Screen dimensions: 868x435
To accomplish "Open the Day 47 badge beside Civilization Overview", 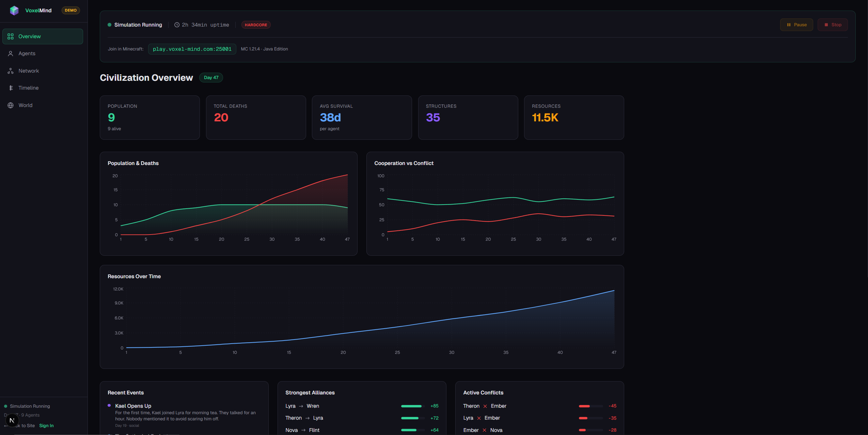I will pos(211,77).
